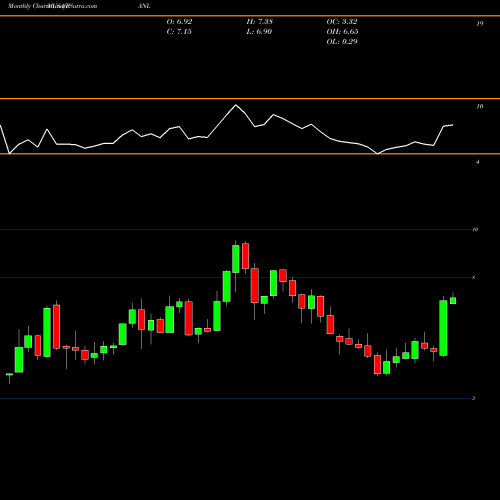Click the OL: 0.29 reading

342,42
